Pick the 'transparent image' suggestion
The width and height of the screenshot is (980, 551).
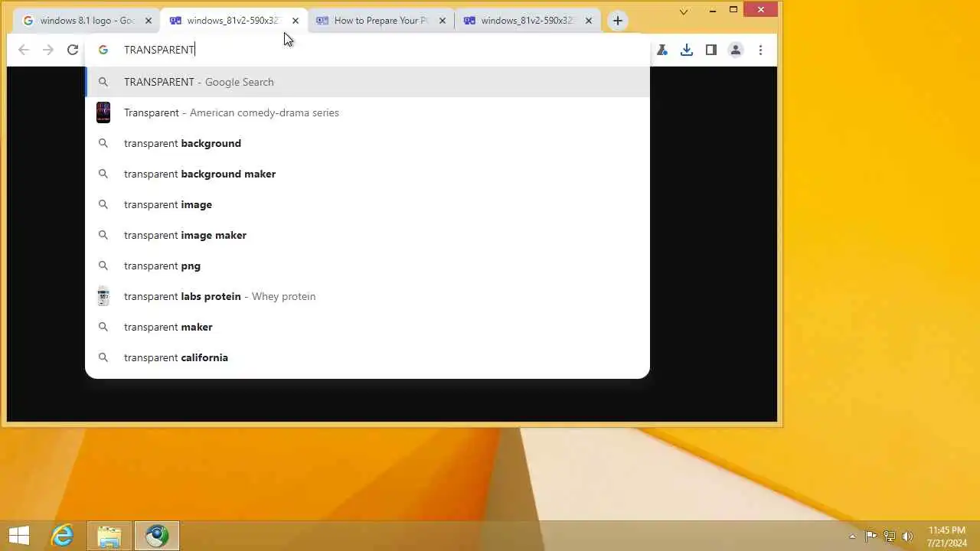pyautogui.click(x=367, y=204)
